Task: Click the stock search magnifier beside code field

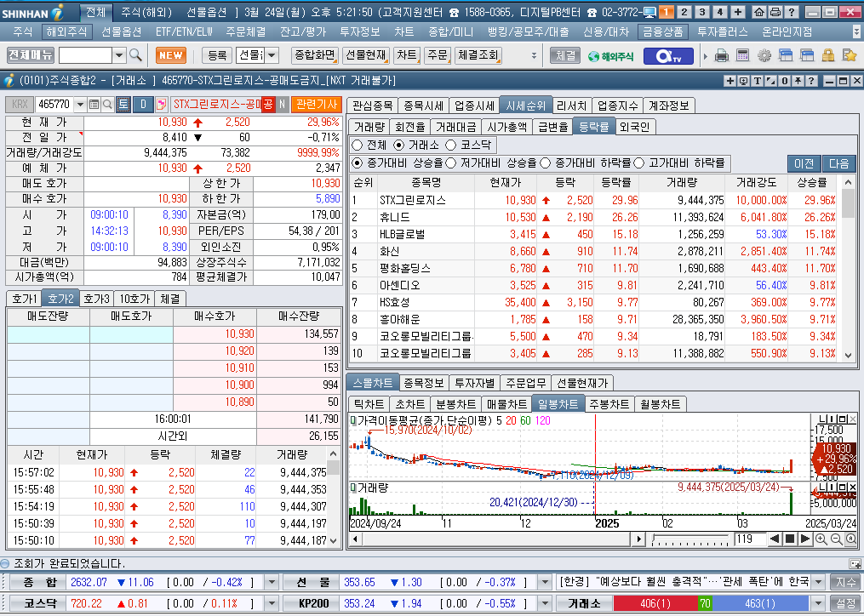Action: [x=107, y=104]
